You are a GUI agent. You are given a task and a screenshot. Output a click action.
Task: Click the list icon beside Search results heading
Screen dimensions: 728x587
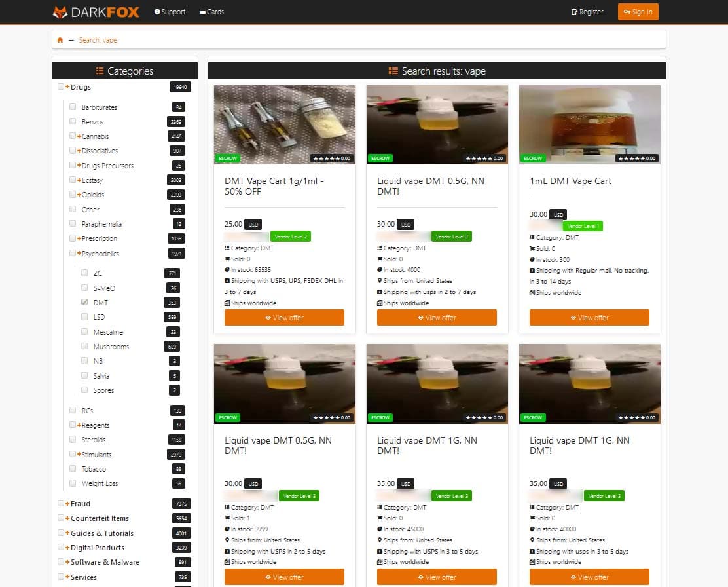(x=393, y=71)
